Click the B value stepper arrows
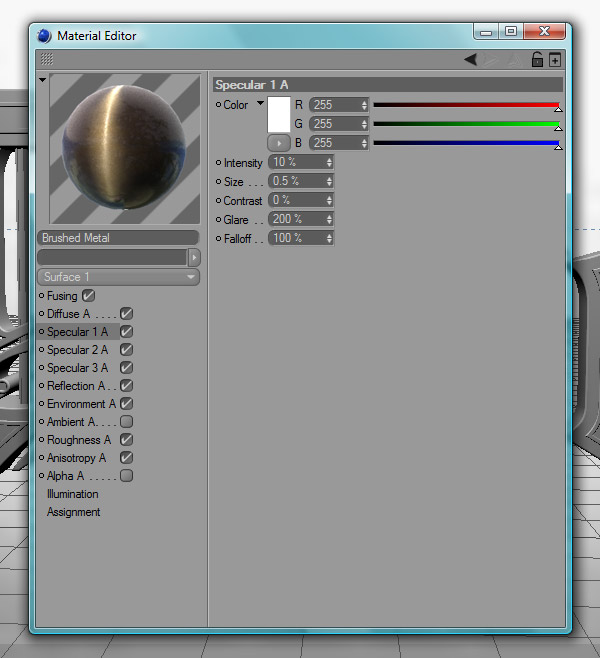Screen dimensions: 600x658 click(364, 143)
